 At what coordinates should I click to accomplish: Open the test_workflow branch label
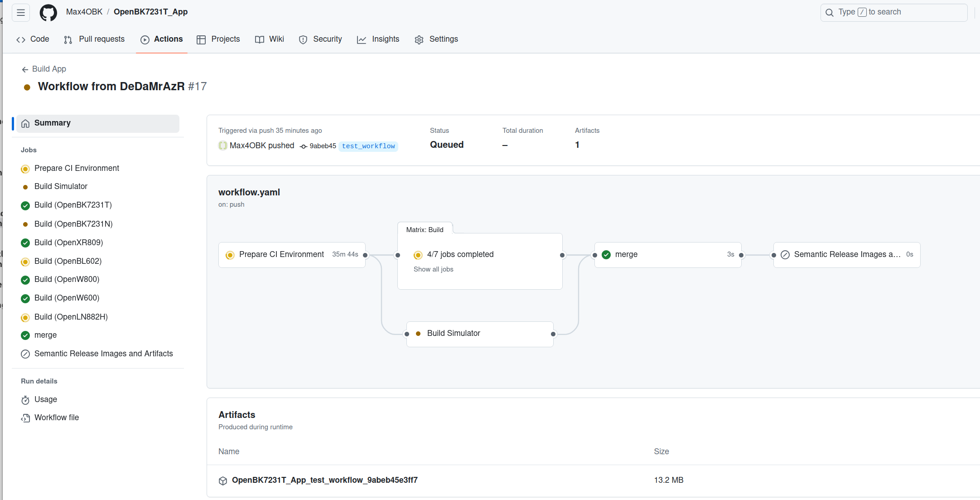click(x=368, y=146)
